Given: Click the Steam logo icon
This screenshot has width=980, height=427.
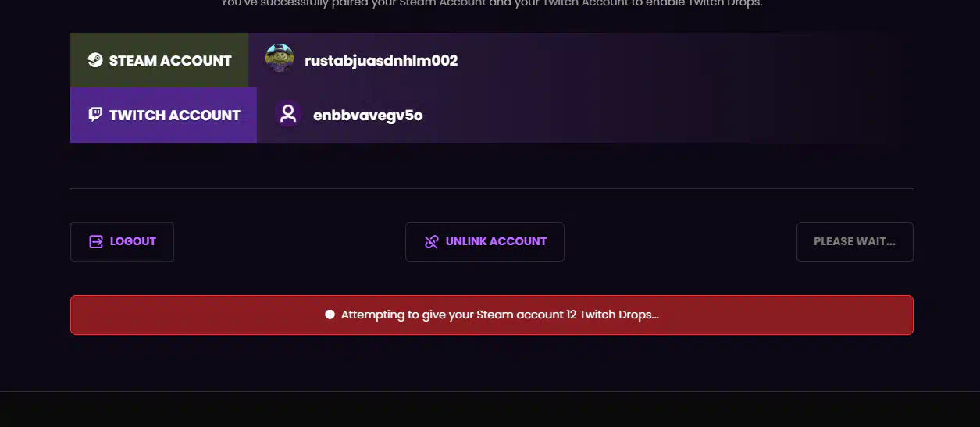Looking at the screenshot, I should 95,60.
